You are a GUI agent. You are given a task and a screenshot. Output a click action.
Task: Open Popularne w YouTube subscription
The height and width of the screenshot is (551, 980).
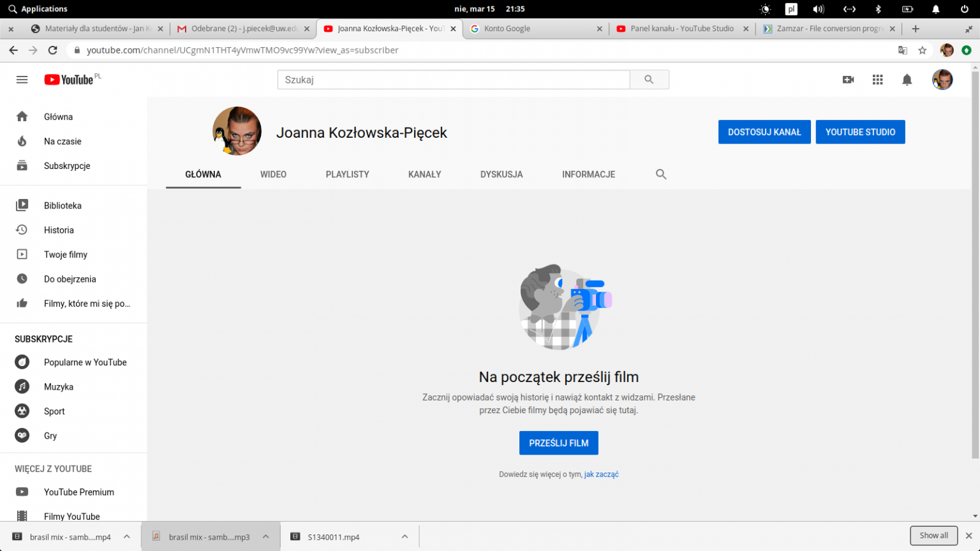73,362
